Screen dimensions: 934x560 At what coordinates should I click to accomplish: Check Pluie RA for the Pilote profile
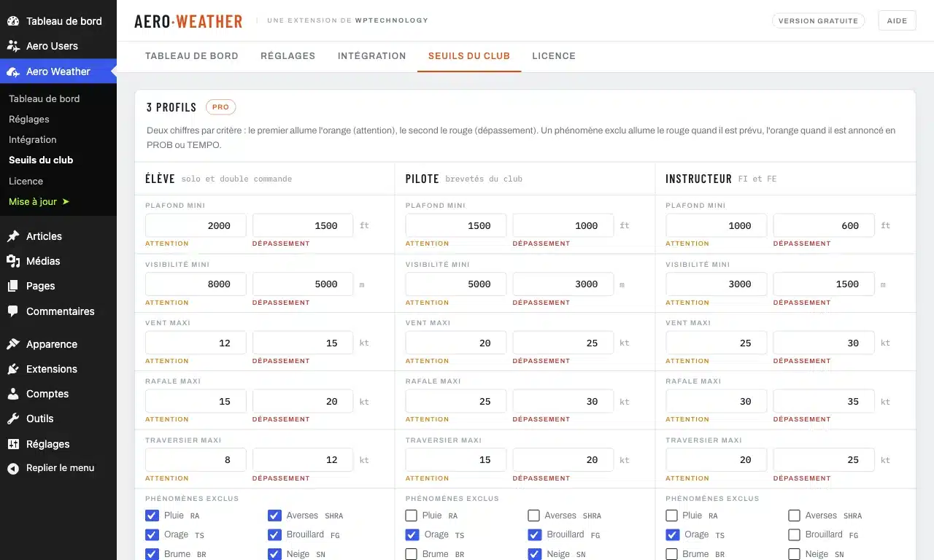[x=412, y=516]
